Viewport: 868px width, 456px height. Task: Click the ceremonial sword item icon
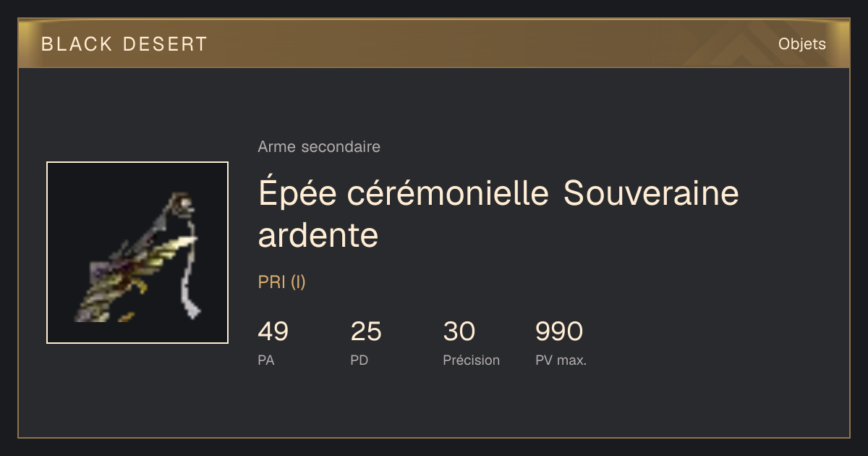click(x=137, y=253)
